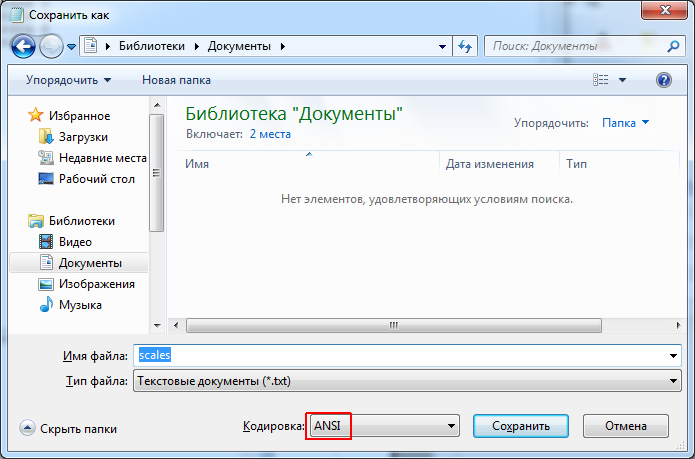
Task: Click Новая папка in toolbar
Action: tap(177, 80)
